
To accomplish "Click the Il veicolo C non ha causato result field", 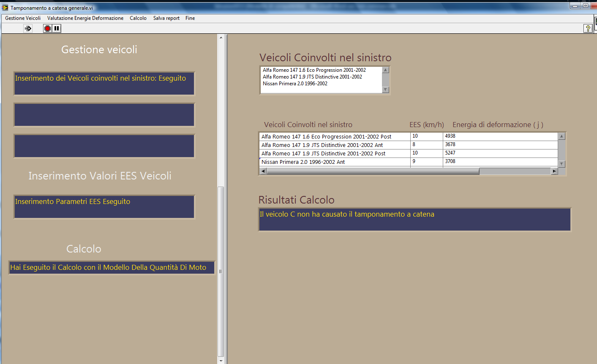I will 414,220.
